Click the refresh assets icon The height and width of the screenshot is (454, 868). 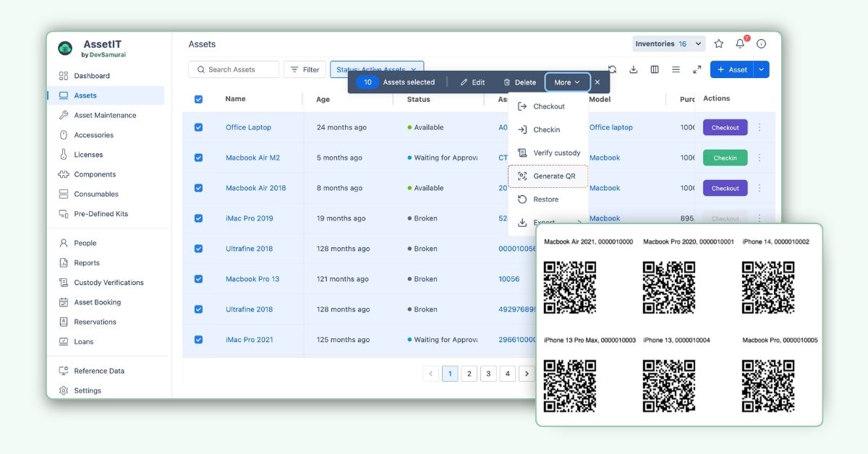(x=612, y=69)
